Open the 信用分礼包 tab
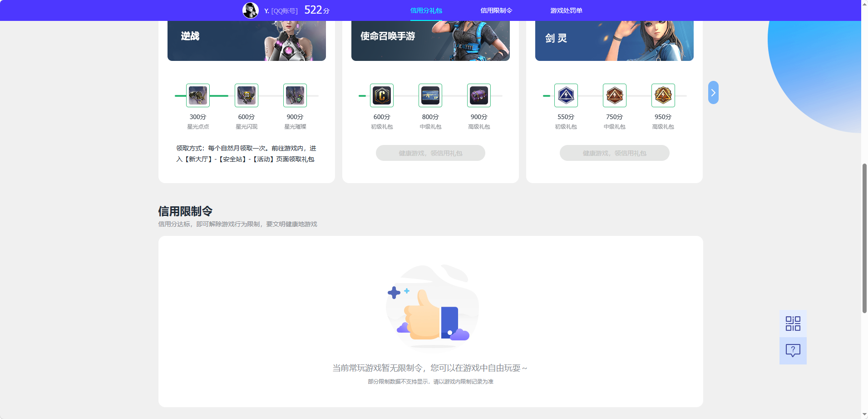Image resolution: width=868 pixels, height=419 pixels. 426,10
